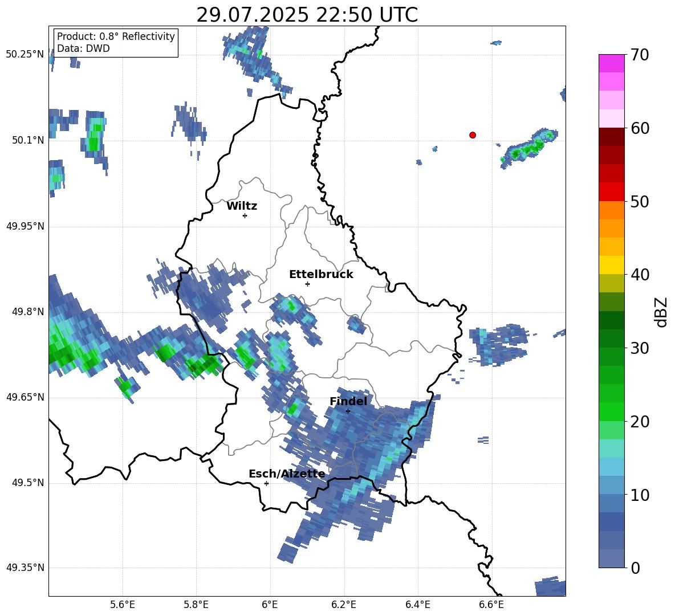Click the 5.8°E longitude label
This screenshot has height=616, width=675.
(196, 605)
